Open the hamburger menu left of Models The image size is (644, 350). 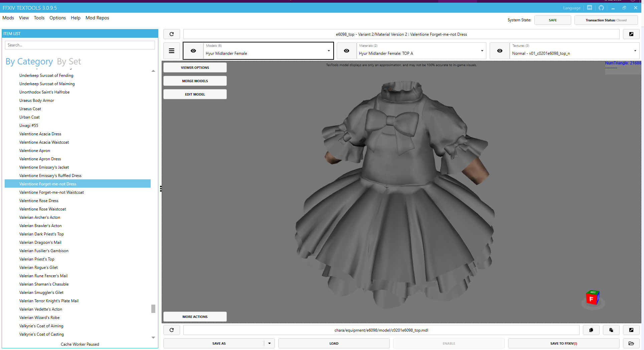tap(172, 51)
